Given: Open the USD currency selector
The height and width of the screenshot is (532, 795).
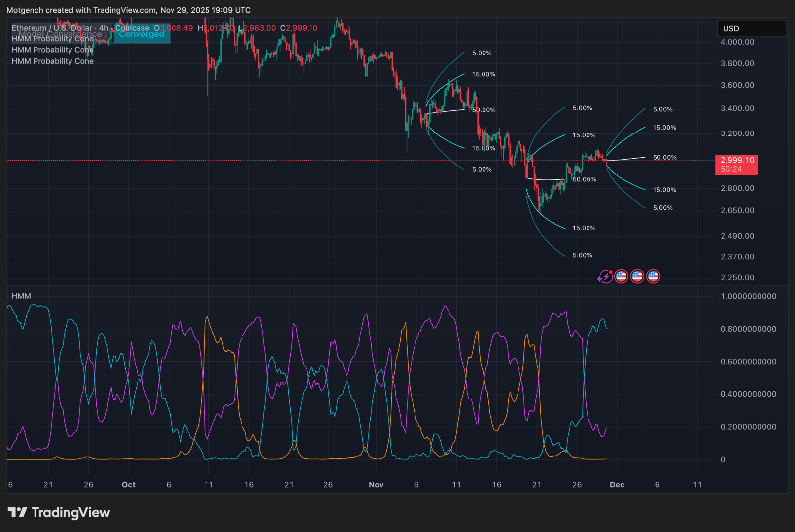Looking at the screenshot, I should (751, 29).
